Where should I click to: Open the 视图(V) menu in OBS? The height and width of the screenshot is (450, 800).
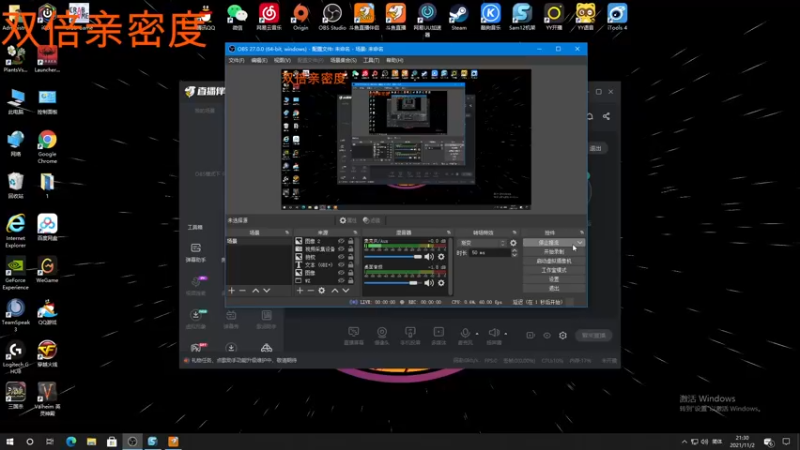click(282, 60)
